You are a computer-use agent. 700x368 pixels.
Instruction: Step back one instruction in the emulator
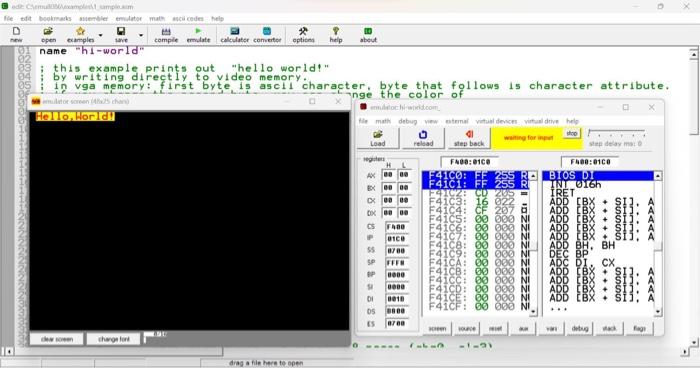point(469,138)
